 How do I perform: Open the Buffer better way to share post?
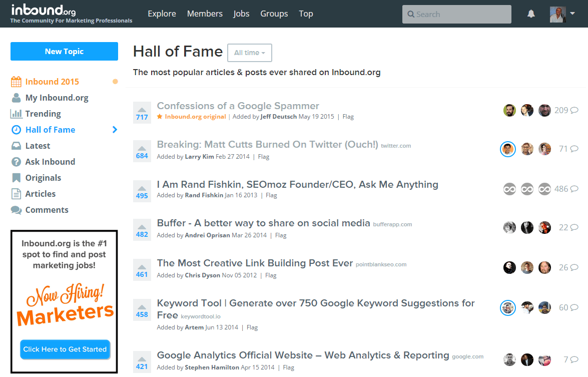(263, 223)
